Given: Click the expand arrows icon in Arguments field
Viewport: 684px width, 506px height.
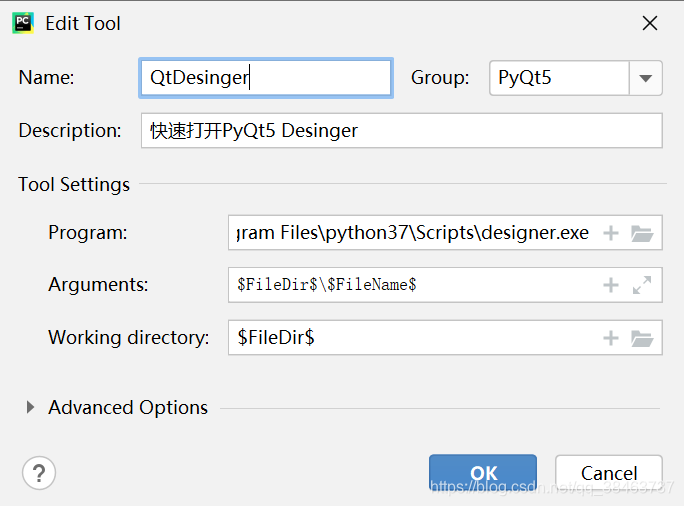Looking at the screenshot, I should [x=642, y=285].
